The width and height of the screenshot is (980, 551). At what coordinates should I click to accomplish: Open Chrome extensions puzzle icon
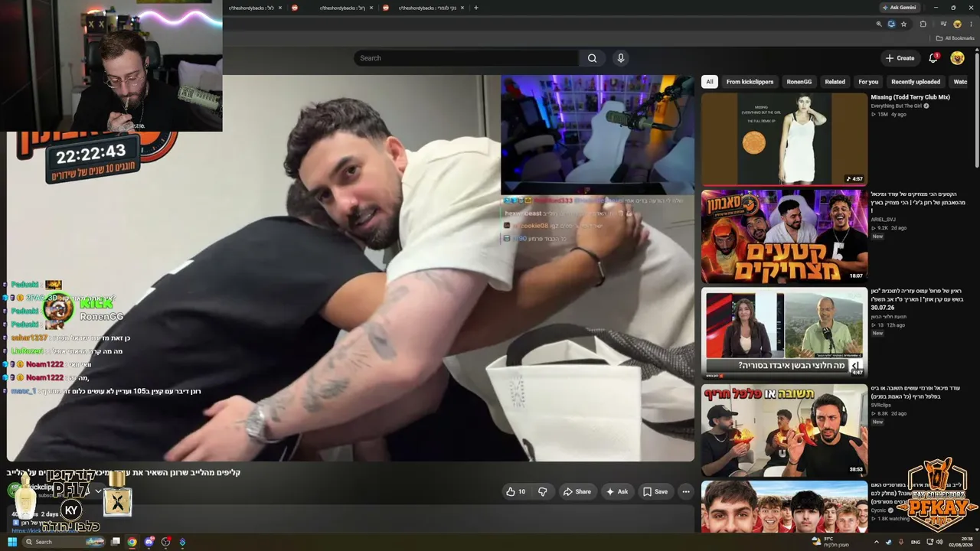923,24
